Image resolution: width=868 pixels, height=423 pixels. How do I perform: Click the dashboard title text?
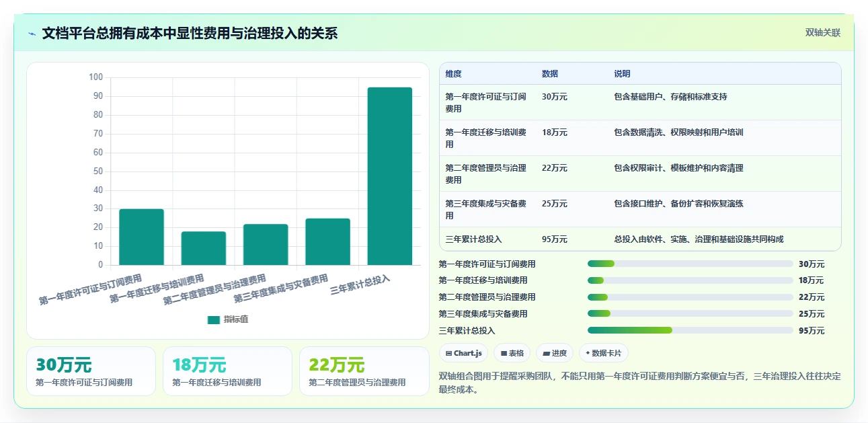pyautogui.click(x=190, y=33)
